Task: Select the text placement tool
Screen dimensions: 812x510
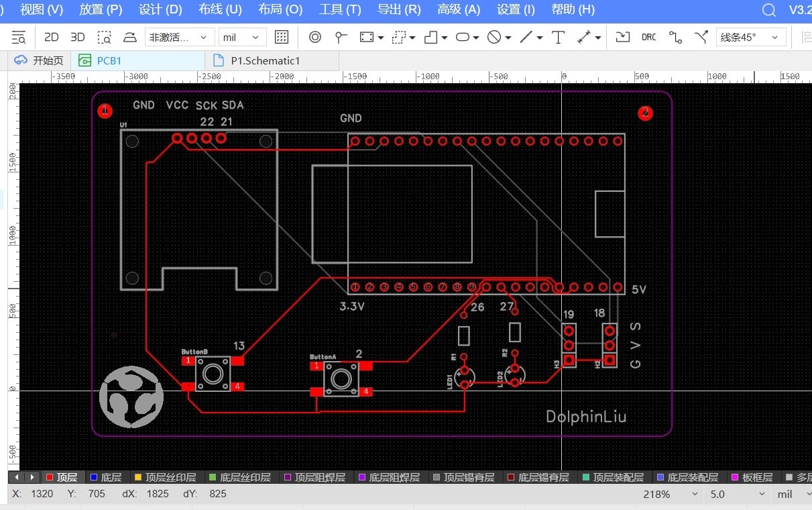Action: click(x=558, y=38)
